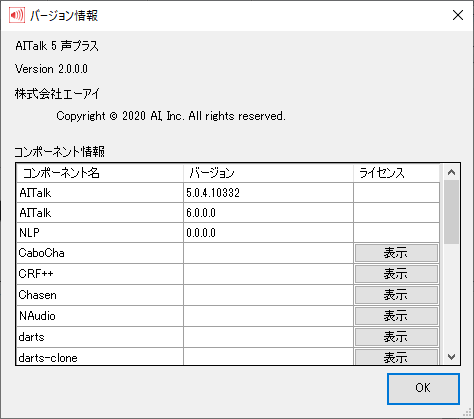Select the CRF++ component name
Image resolution: width=474 pixels, height=419 pixels.
(100, 274)
